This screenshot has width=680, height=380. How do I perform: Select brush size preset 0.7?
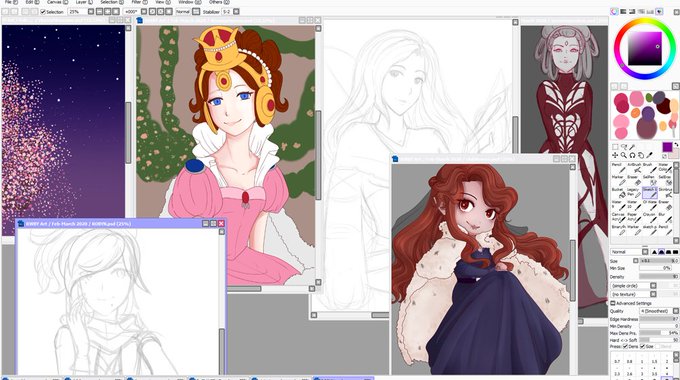coord(617,359)
